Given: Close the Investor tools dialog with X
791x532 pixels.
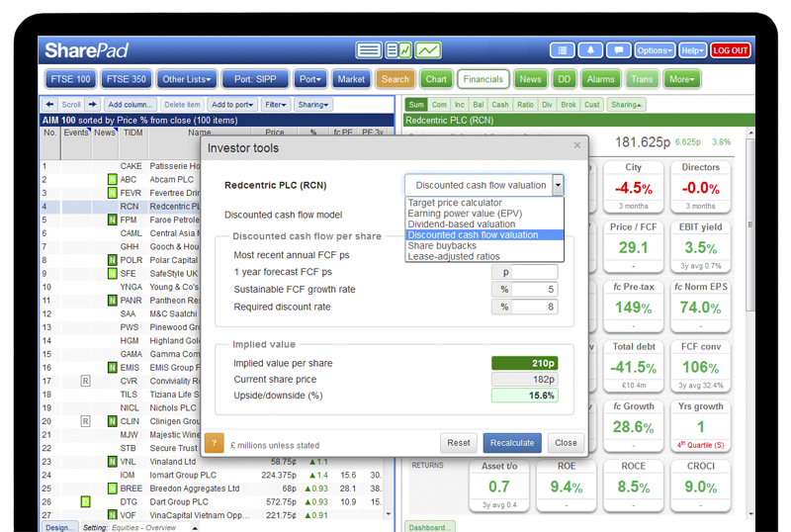Looking at the screenshot, I should coord(577,146).
